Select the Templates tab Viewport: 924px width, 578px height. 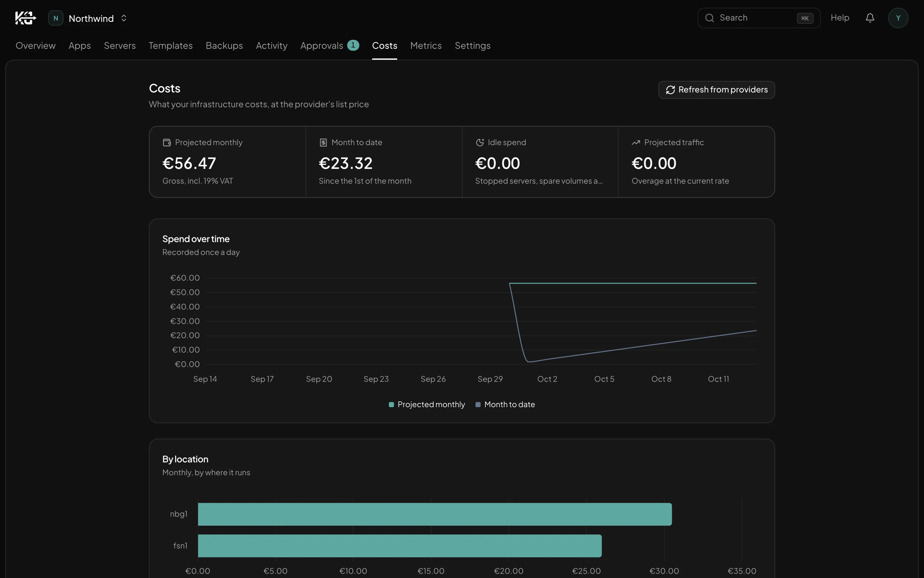tap(171, 46)
